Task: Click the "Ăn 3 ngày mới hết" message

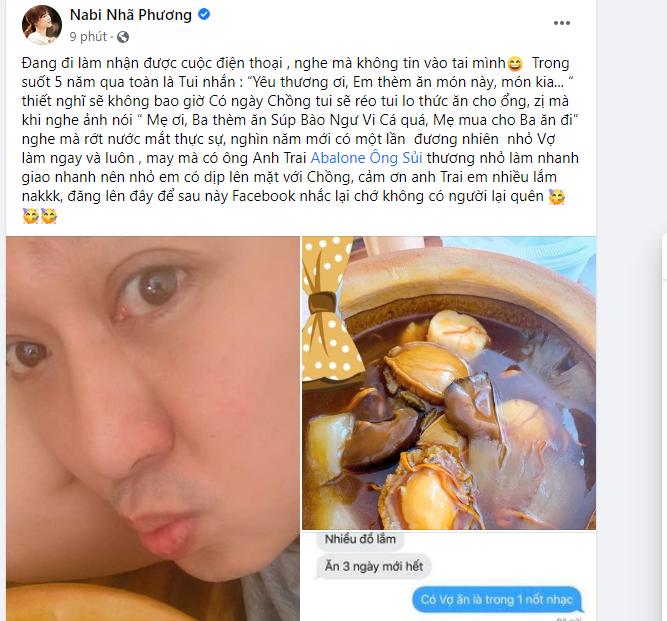Action: pos(374,567)
